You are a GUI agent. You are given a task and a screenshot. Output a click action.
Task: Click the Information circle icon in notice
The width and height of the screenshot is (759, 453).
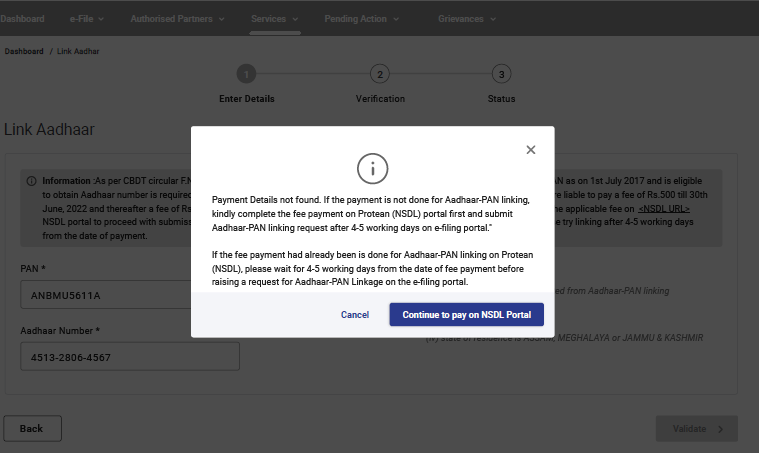pyautogui.click(x=32, y=181)
